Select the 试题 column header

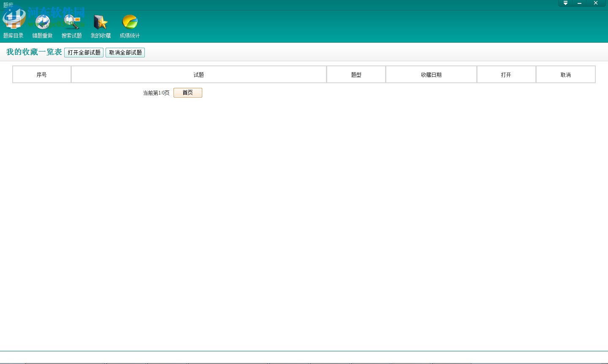click(199, 75)
